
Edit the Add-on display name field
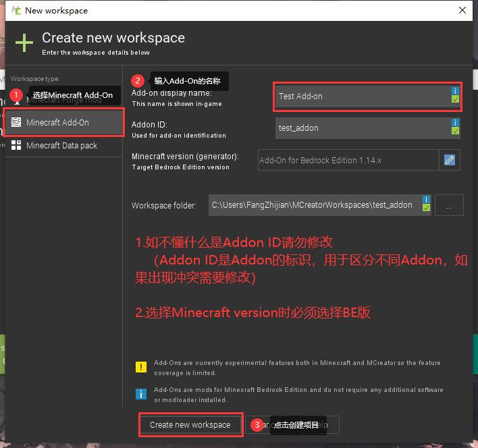(x=367, y=96)
